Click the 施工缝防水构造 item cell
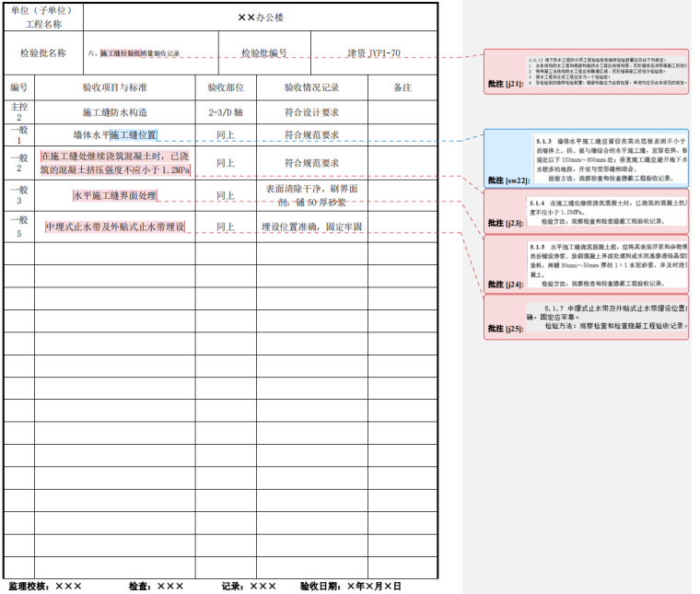Screen dimensions: 700x594 point(114,112)
